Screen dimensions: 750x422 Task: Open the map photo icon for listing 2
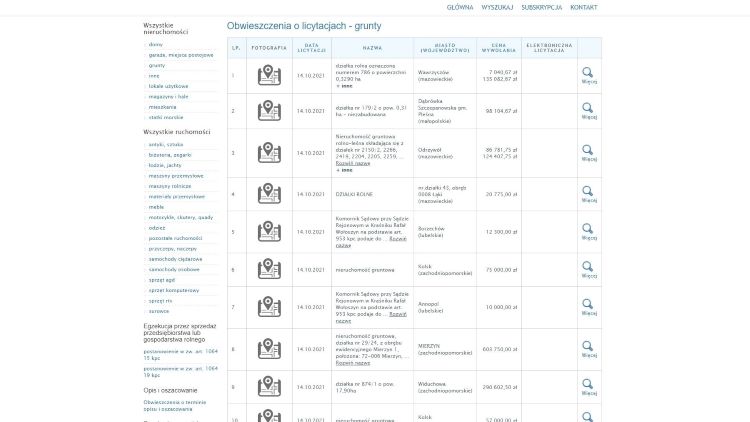pos(269,111)
